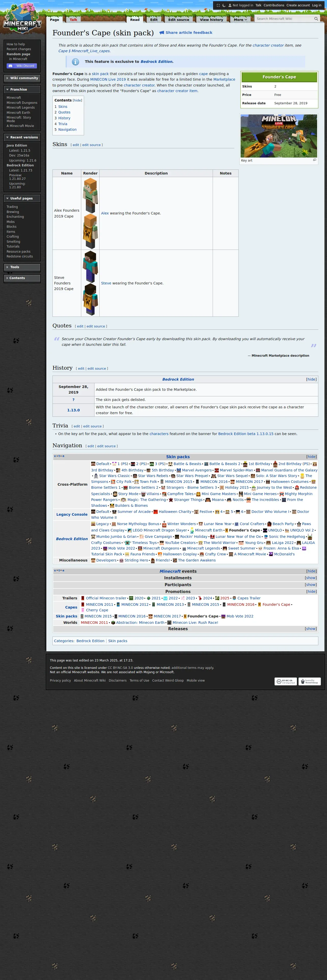Image resolution: width=327 pixels, height=980 pixels.
Task: Open the Random page sidebar link
Action: point(18,54)
